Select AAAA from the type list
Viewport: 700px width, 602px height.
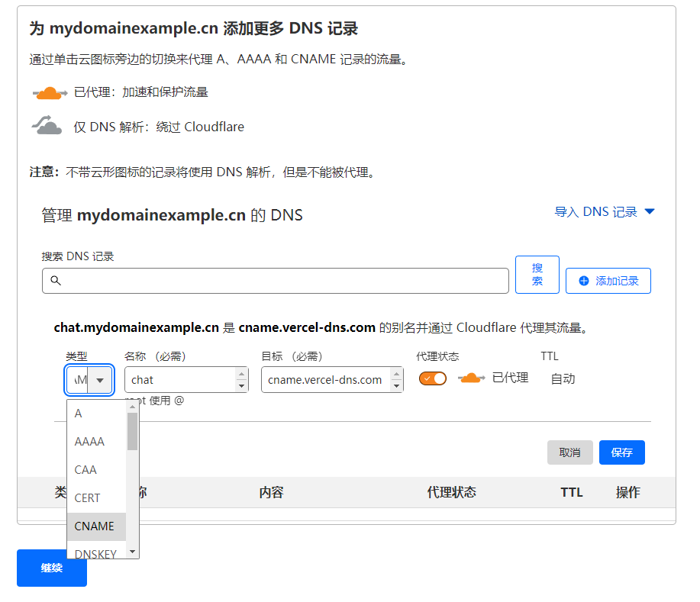pos(89,442)
